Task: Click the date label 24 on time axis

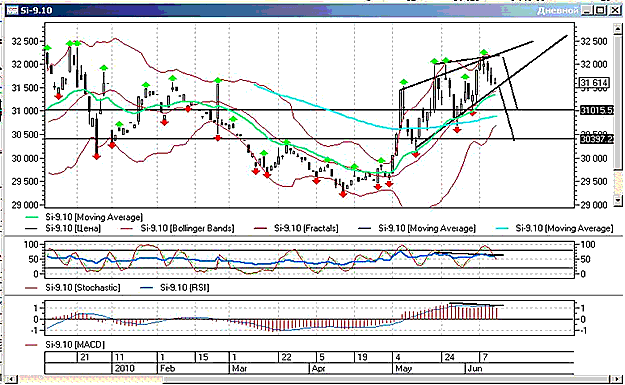Action: [x=450, y=357]
